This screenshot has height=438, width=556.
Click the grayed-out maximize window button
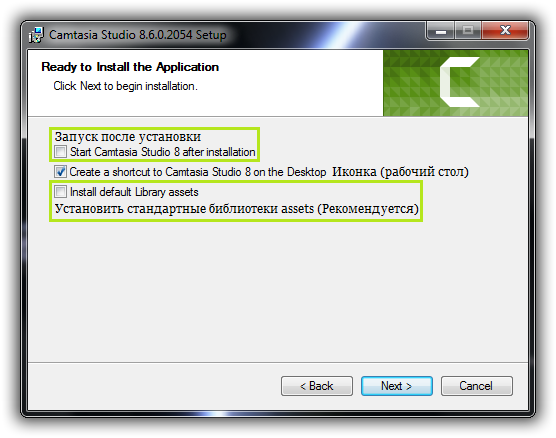coord(468,31)
